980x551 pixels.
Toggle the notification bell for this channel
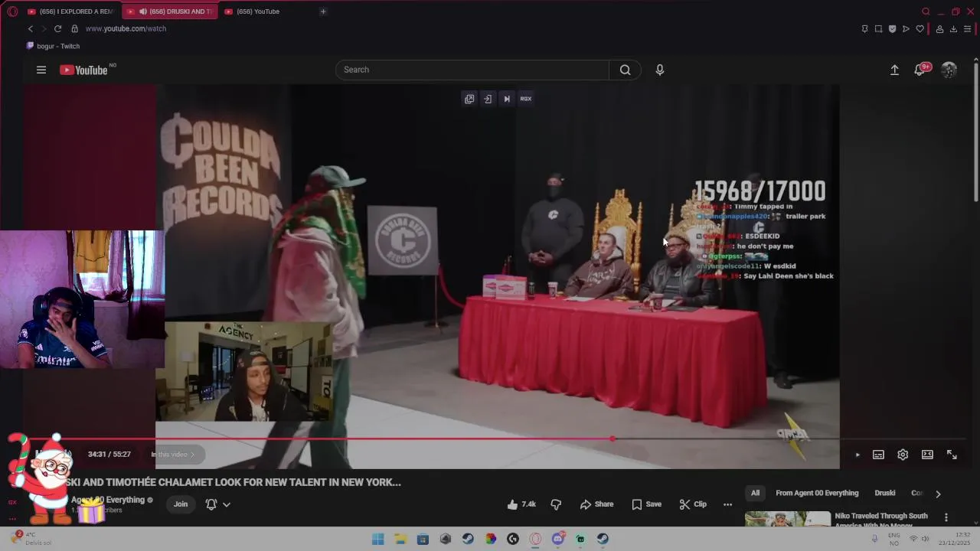click(x=211, y=504)
